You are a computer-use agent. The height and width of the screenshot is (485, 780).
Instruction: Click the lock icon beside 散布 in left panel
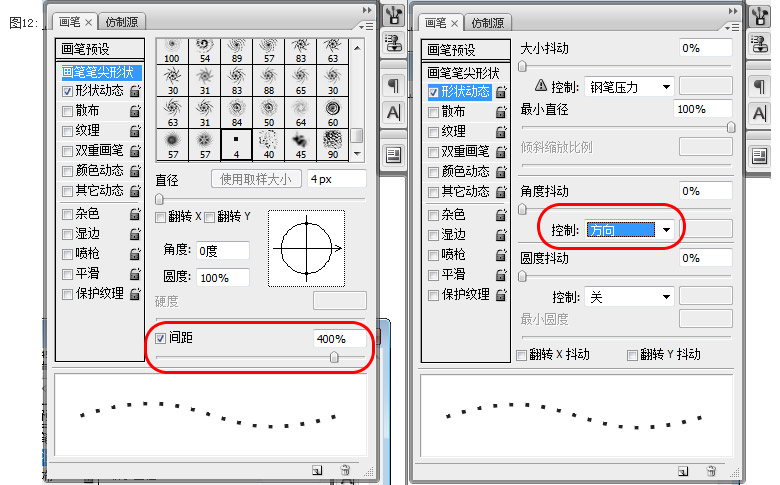click(x=134, y=111)
